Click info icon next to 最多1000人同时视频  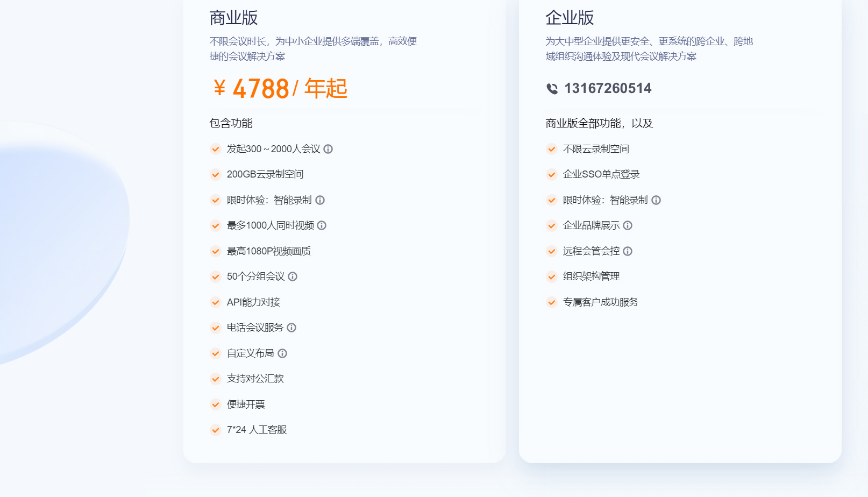click(322, 225)
